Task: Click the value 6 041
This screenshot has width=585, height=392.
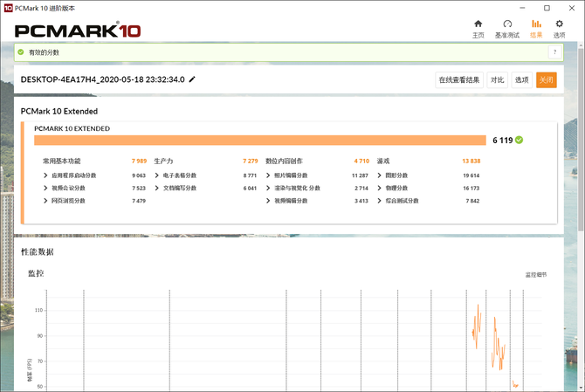Action: [250, 188]
